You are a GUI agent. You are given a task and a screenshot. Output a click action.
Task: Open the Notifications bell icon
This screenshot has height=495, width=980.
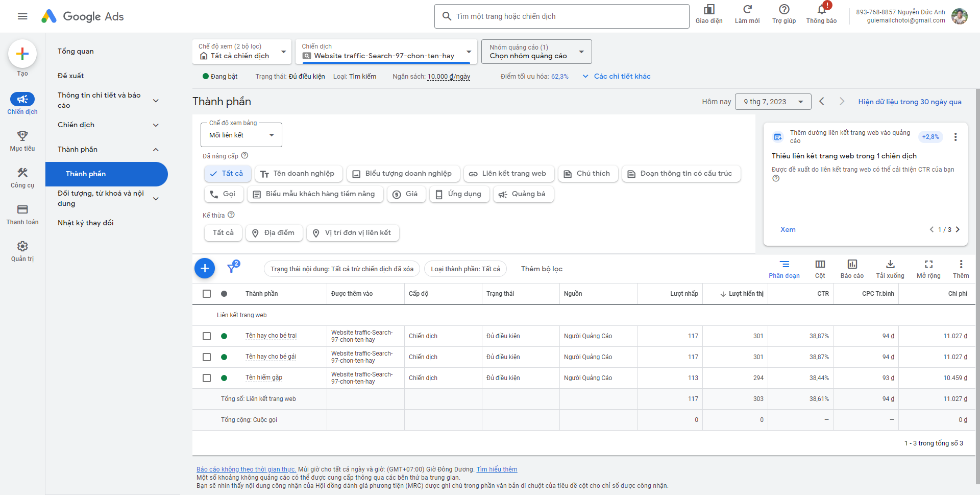(821, 10)
